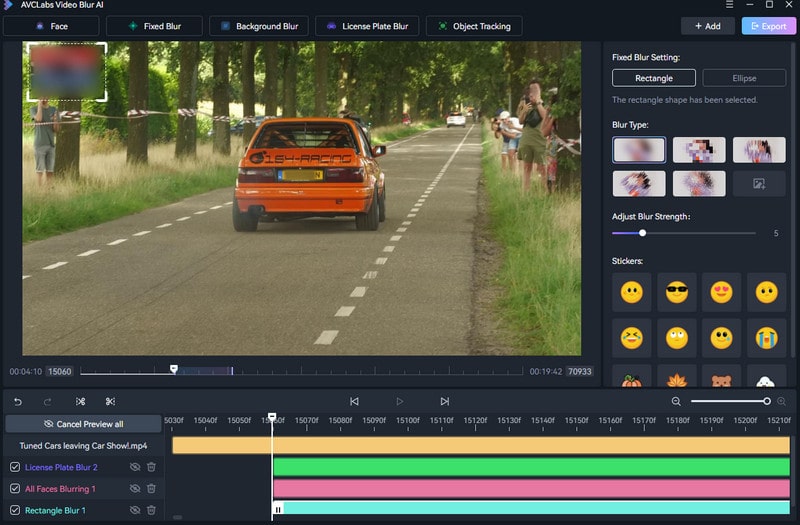The image size is (800, 525).
Task: Toggle visibility of All Faces Blurring 1
Action: tap(135, 488)
